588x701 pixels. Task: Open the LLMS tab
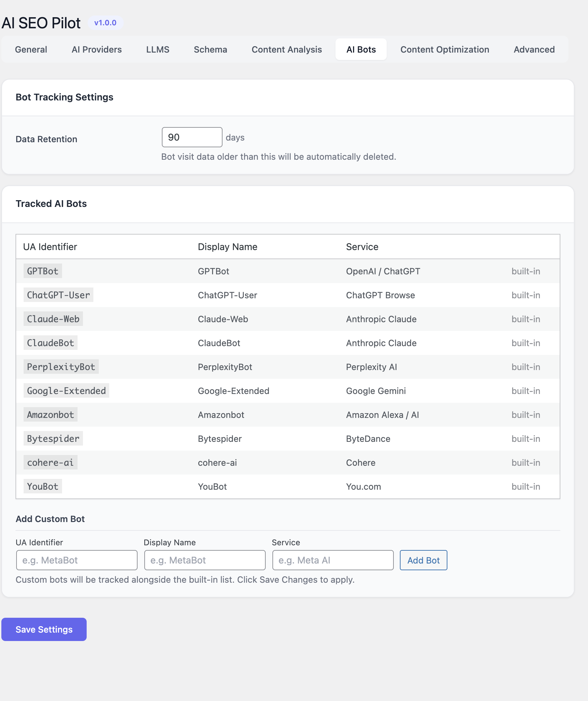tap(157, 50)
